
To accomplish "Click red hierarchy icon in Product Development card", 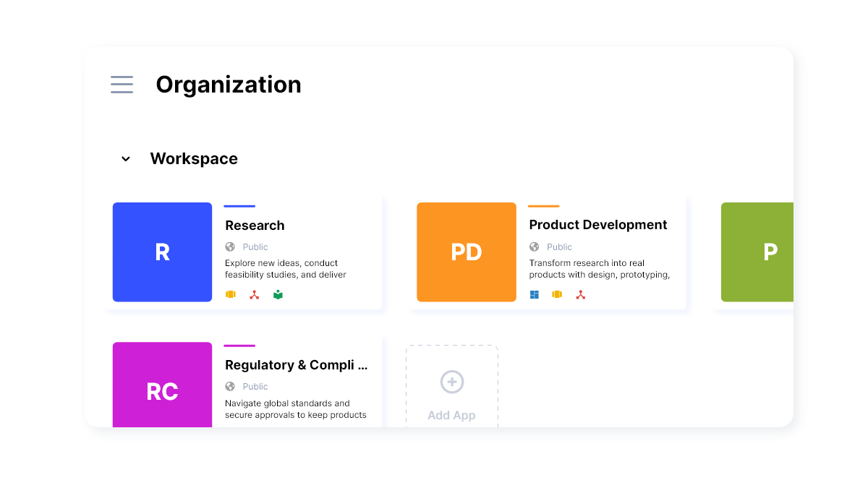I will click(x=580, y=295).
